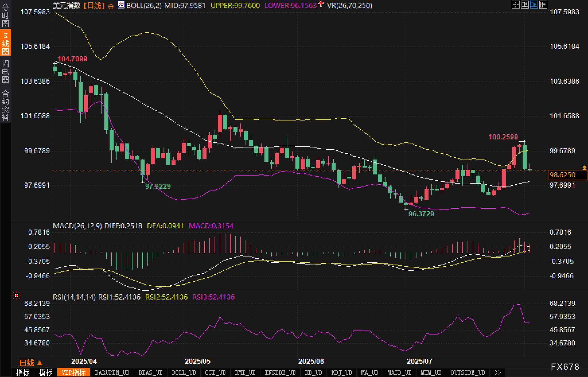Switch to 分时图 view in the sidebar
Screen dimensions: 588x377
pyautogui.click(x=5, y=15)
